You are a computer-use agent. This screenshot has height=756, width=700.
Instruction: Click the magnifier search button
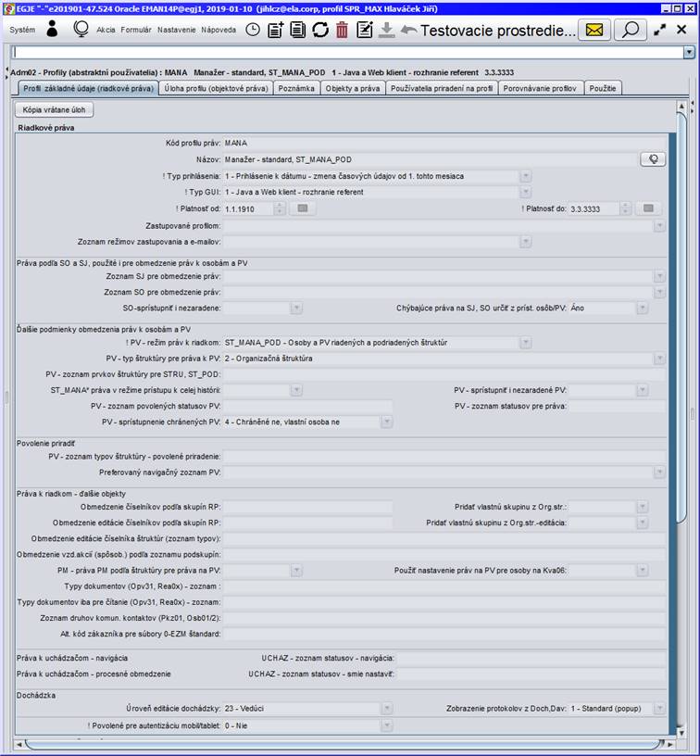[631, 30]
